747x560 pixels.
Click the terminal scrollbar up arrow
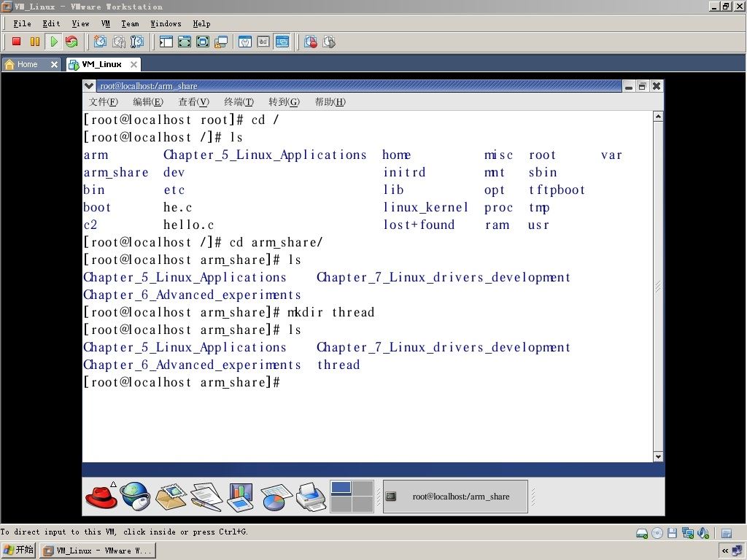(x=658, y=117)
